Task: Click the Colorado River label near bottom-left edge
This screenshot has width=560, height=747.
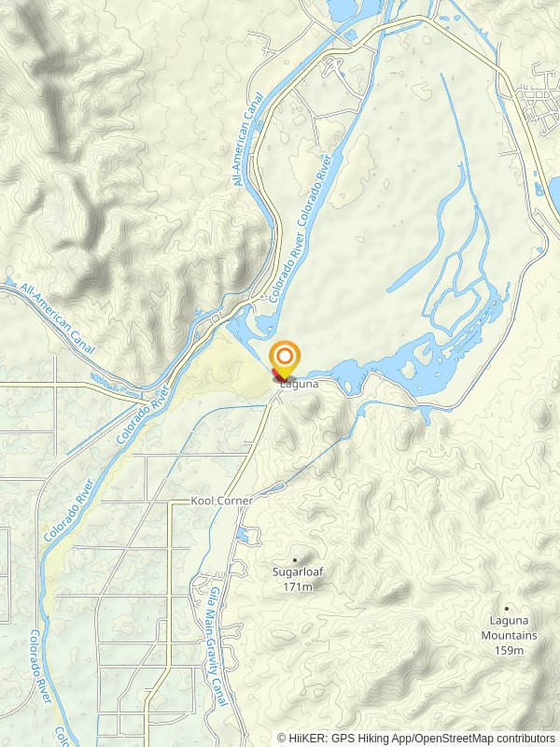Action: tap(39, 666)
